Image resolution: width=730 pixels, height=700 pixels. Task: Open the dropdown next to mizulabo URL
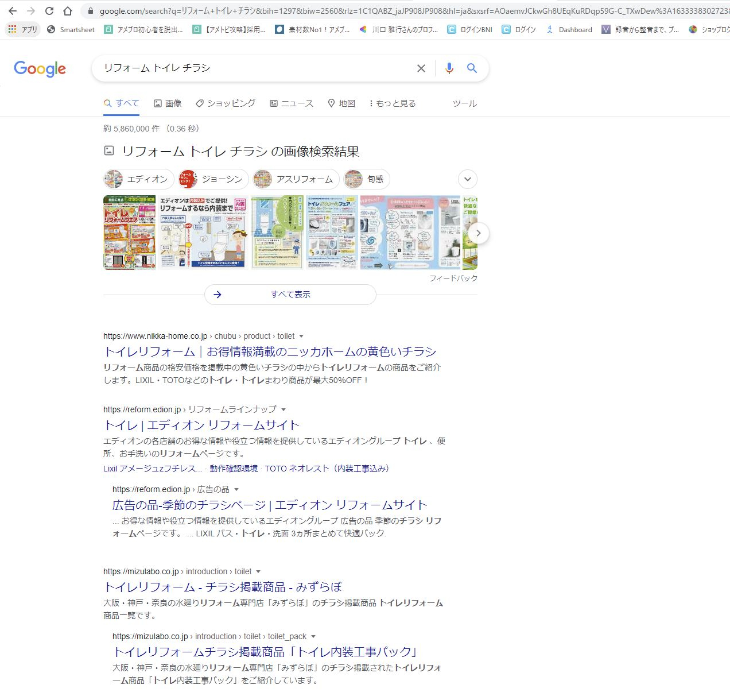tap(259, 571)
